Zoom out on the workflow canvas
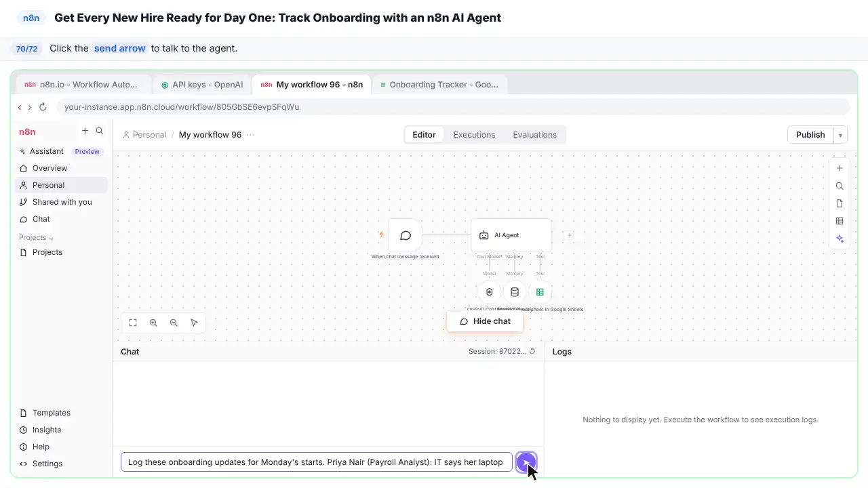Screen dimensions: 868x488 [174, 323]
